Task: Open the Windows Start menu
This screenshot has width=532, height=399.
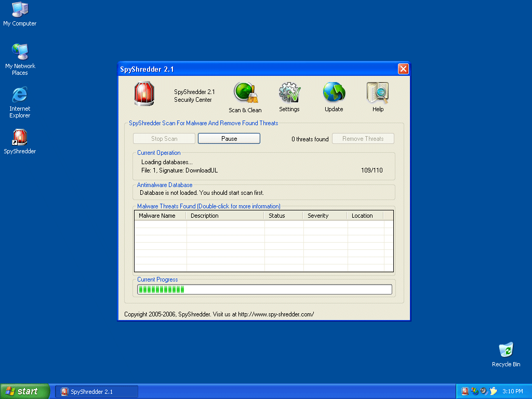Action: pos(25,391)
